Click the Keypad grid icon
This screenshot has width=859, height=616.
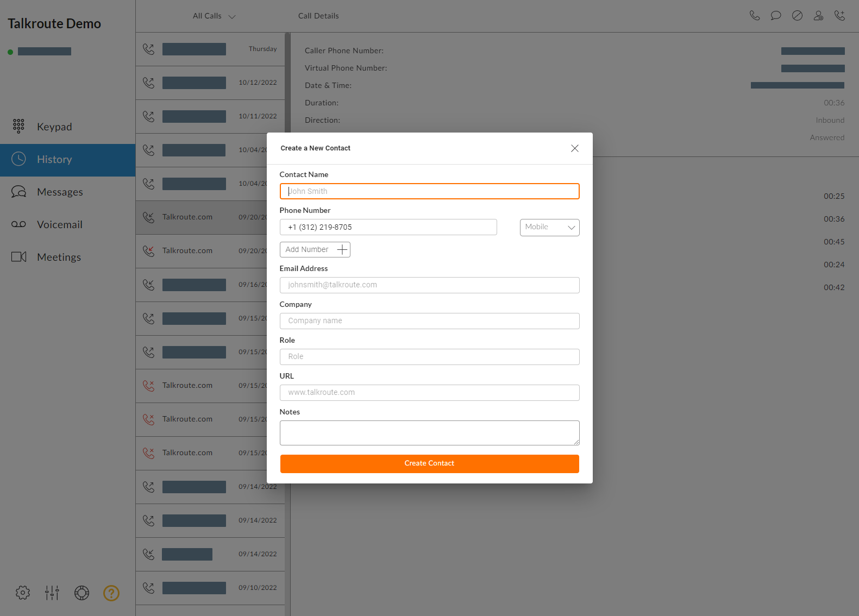[18, 127]
